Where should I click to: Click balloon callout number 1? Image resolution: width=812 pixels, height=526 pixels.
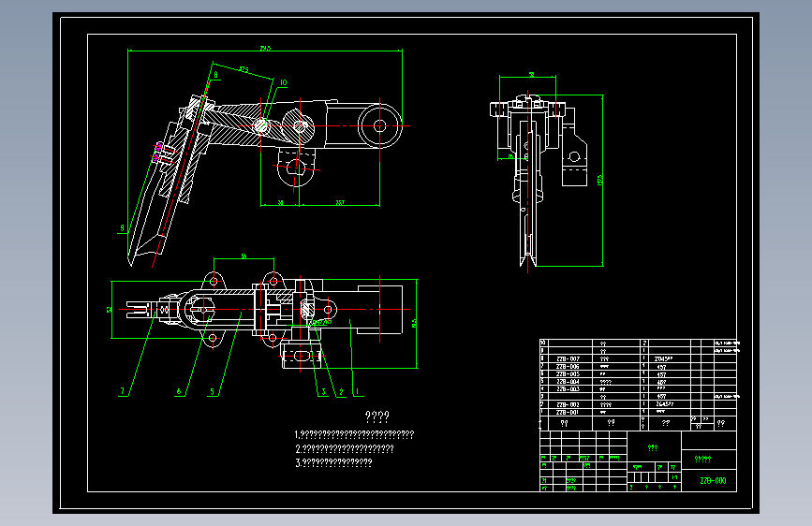click(357, 392)
